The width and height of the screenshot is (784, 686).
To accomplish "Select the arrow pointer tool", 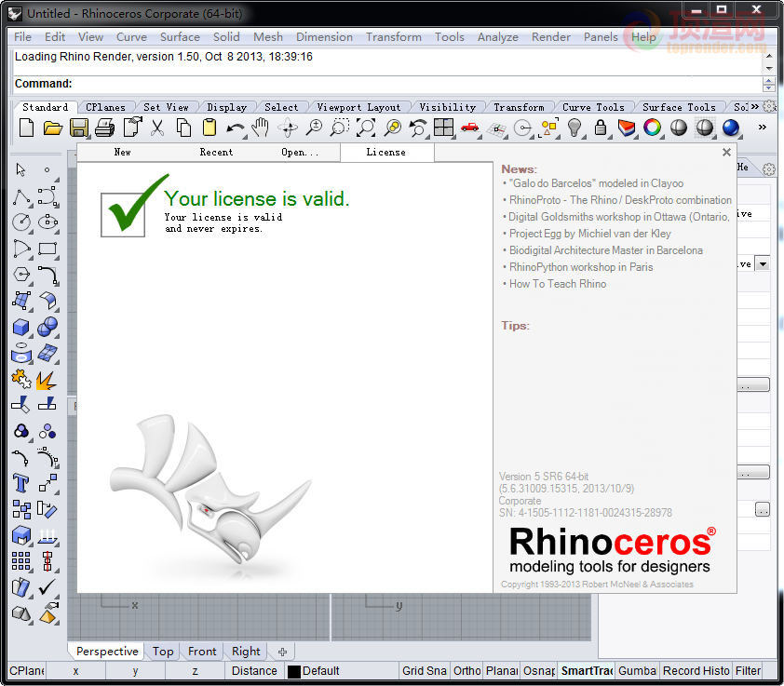I will pos(21,170).
